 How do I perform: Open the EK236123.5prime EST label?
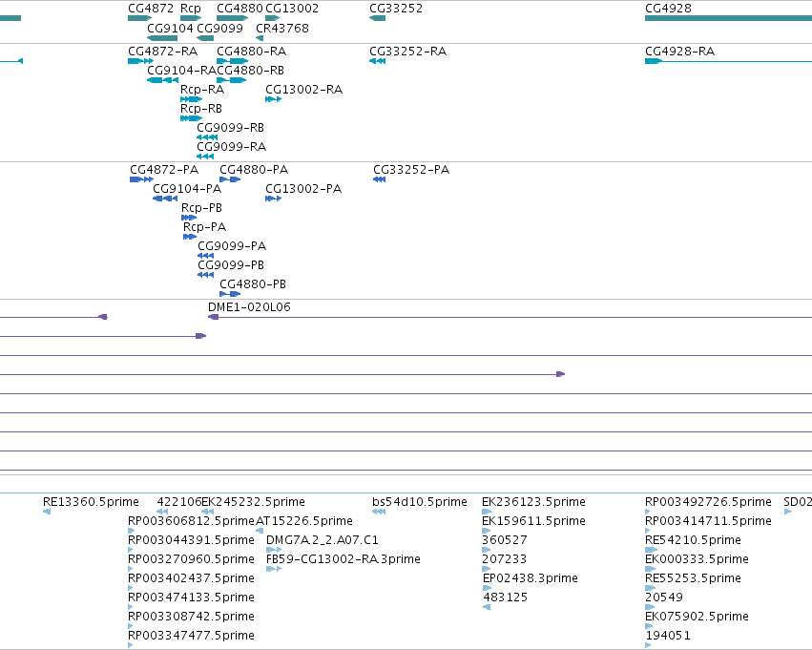534,502
